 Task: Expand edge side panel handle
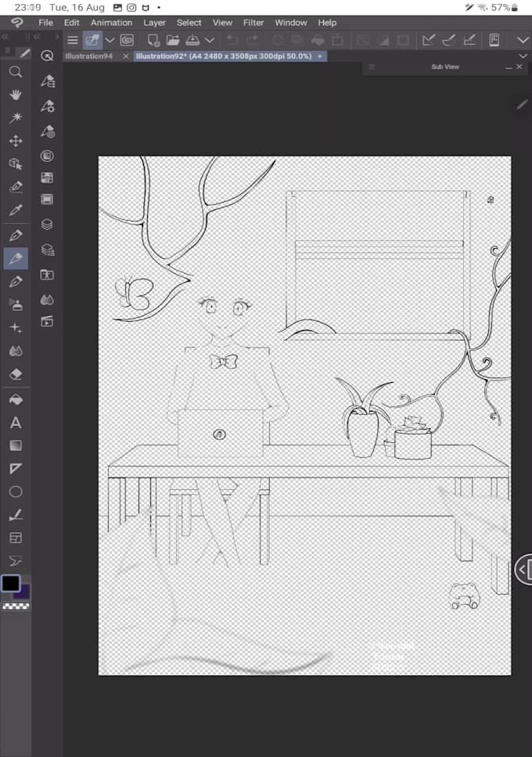(x=524, y=570)
